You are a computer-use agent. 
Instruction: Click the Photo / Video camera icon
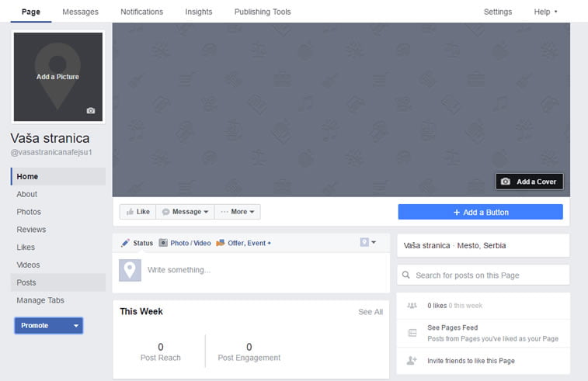163,243
